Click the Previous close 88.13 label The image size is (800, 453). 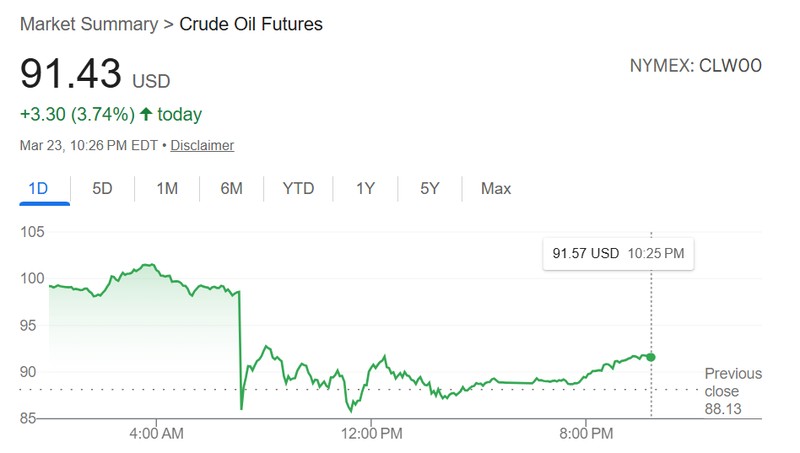[732, 390]
